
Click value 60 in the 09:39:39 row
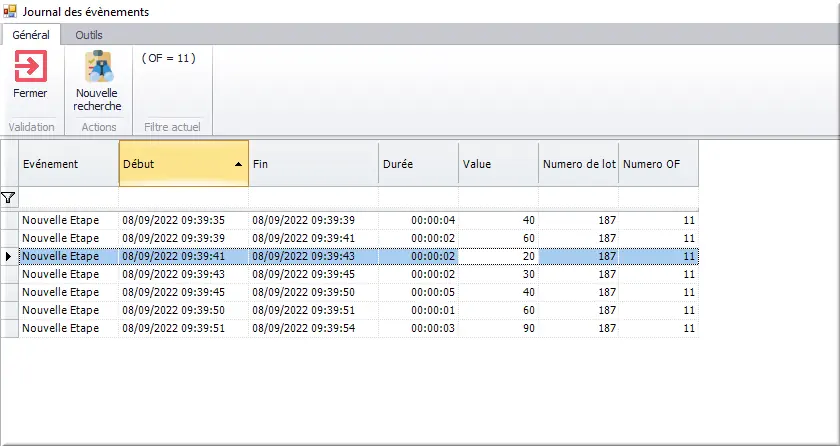[529, 238]
